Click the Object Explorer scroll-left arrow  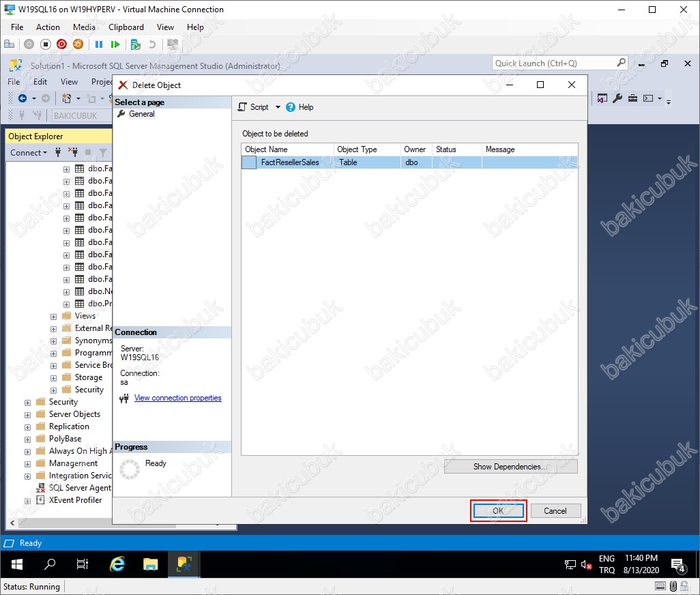click(12, 523)
